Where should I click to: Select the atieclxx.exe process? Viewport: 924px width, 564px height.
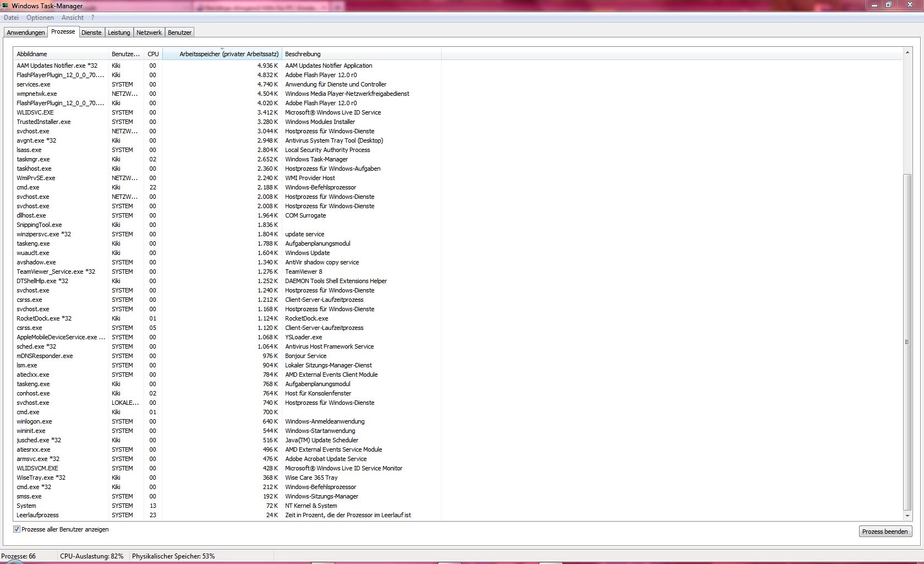(x=227, y=375)
